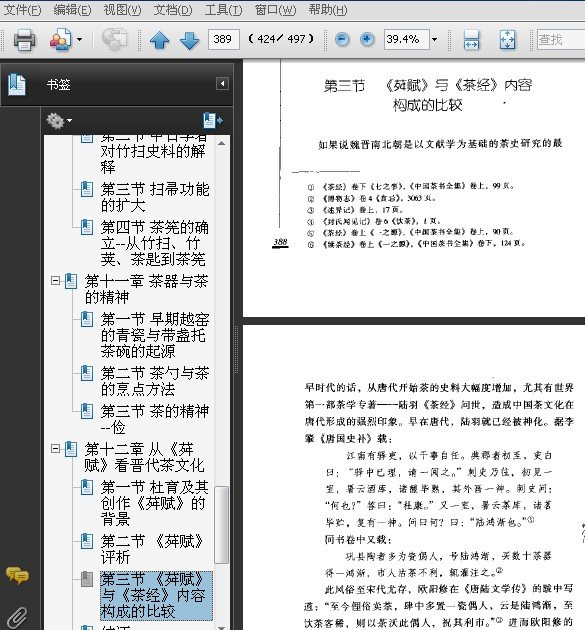Select bookmark 第二节 茶勺与茶的烹点方法
This screenshot has width=585, height=630.
click(155, 381)
